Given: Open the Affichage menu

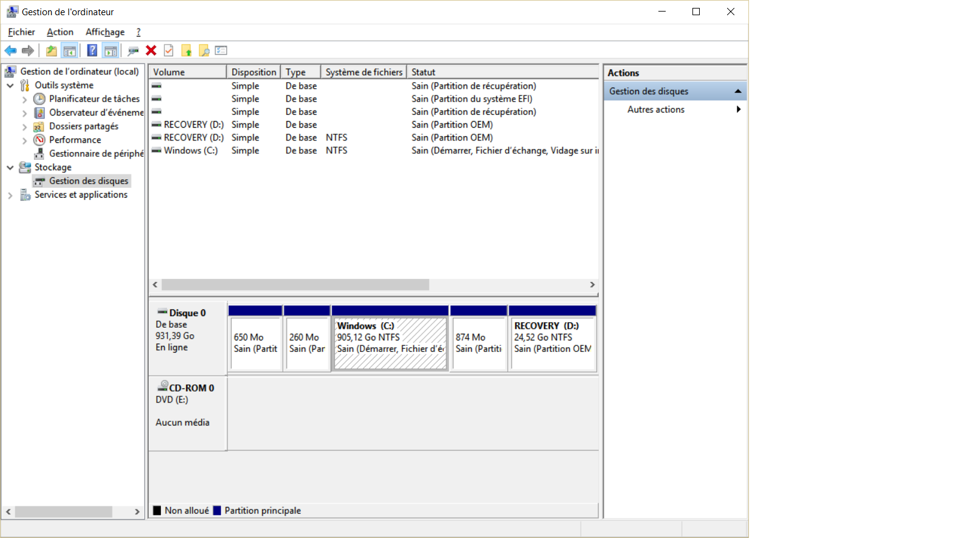Looking at the screenshot, I should coord(105,32).
